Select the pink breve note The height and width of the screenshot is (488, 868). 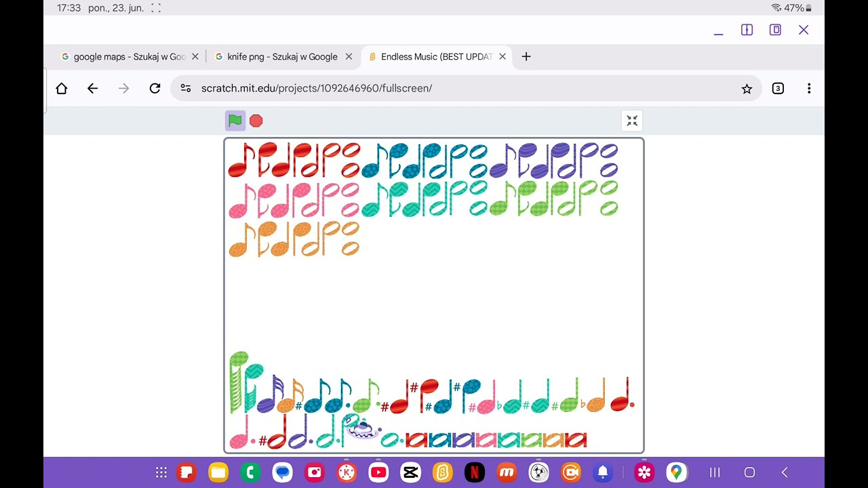pyautogui.click(x=486, y=440)
